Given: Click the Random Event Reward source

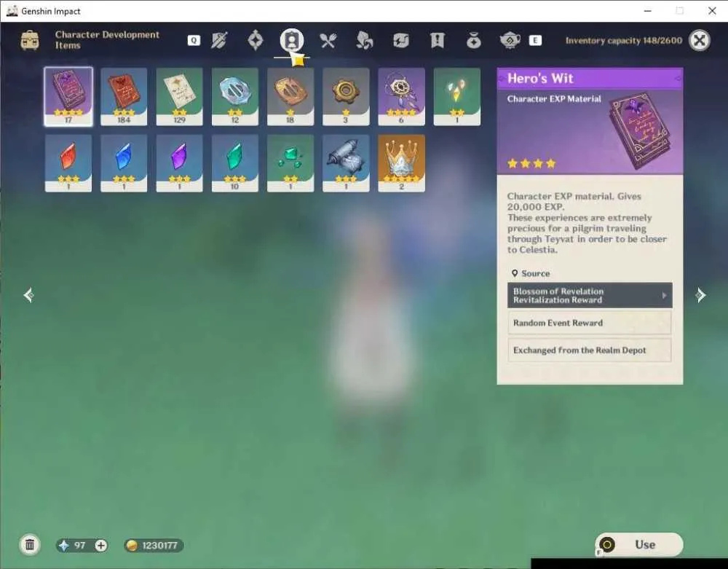Looking at the screenshot, I should [x=590, y=323].
